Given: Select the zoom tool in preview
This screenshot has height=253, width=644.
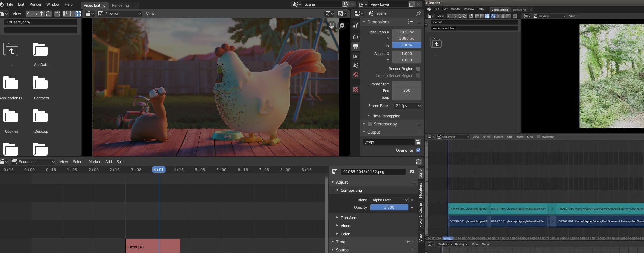Looking at the screenshot, I should click(x=342, y=26).
